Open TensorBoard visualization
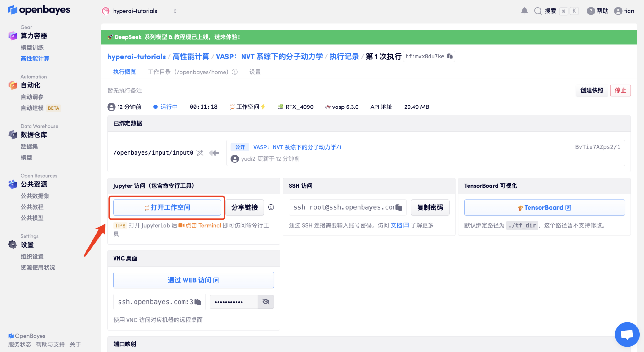644x352 pixels. coord(544,207)
